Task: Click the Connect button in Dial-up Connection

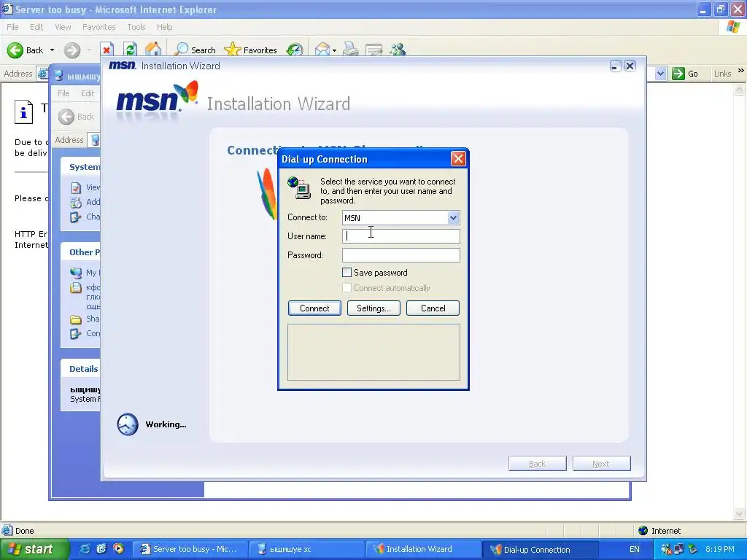Action: (x=314, y=308)
